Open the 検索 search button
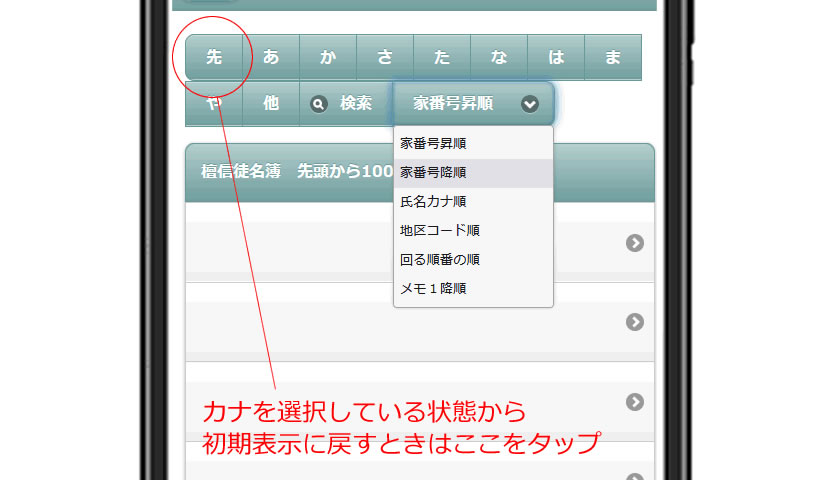The height and width of the screenshot is (480, 830). click(347, 103)
